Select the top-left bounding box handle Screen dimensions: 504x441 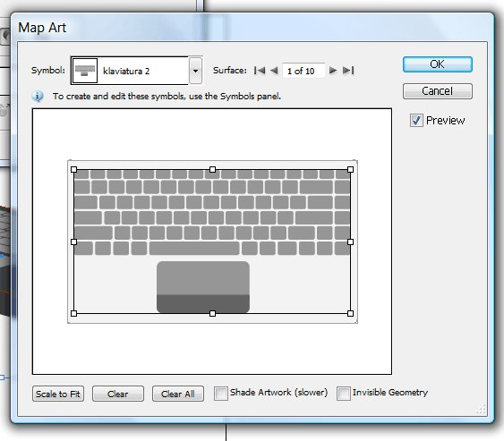[x=73, y=170]
